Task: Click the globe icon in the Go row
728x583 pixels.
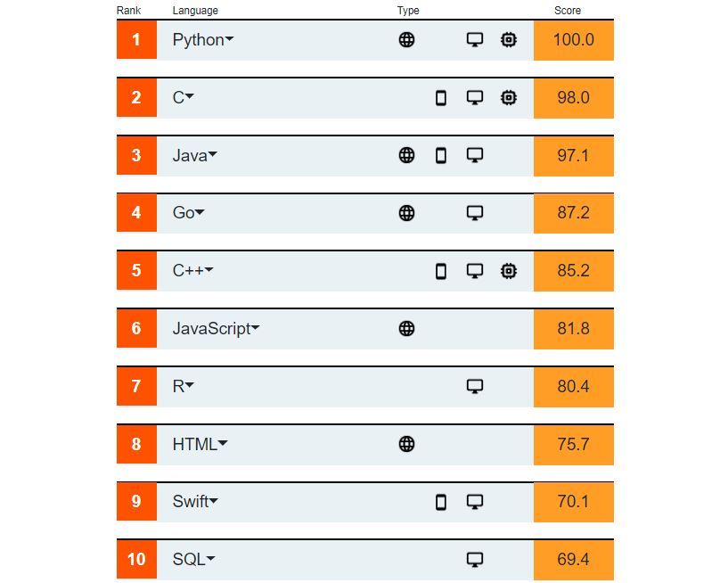Action: 406,213
